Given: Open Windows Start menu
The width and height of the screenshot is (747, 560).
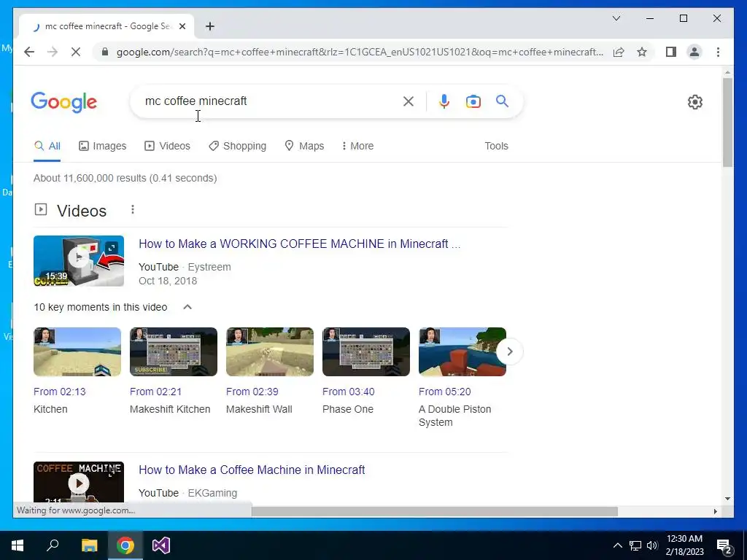Looking at the screenshot, I should click(18, 545).
